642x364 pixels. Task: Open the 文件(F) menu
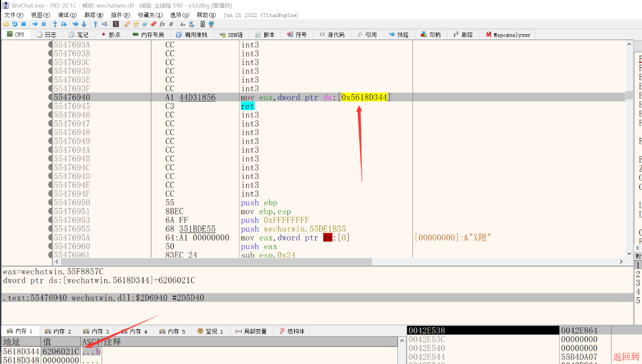coord(13,15)
